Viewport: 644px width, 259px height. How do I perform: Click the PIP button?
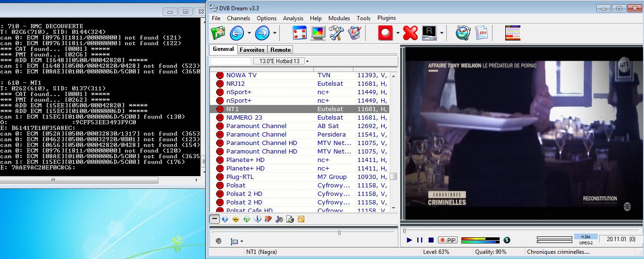[x=447, y=240]
